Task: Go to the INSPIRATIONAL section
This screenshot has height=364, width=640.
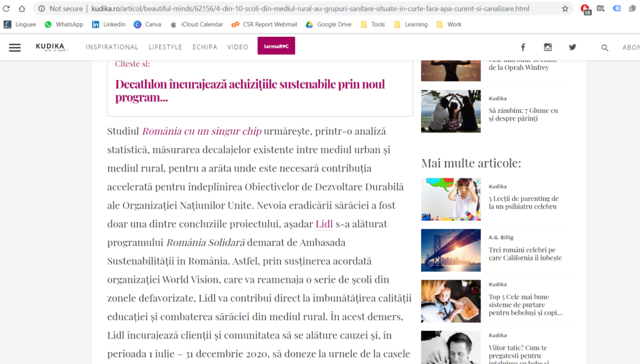Action: (112, 47)
